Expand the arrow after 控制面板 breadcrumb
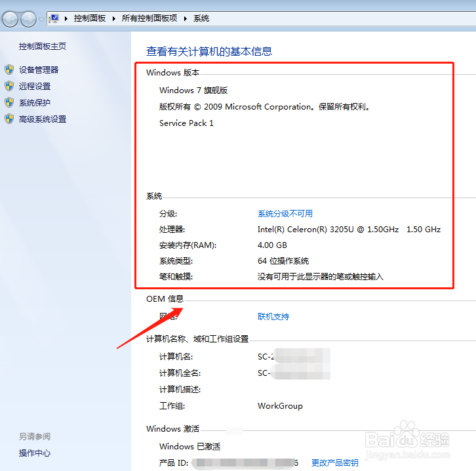 click(114, 18)
